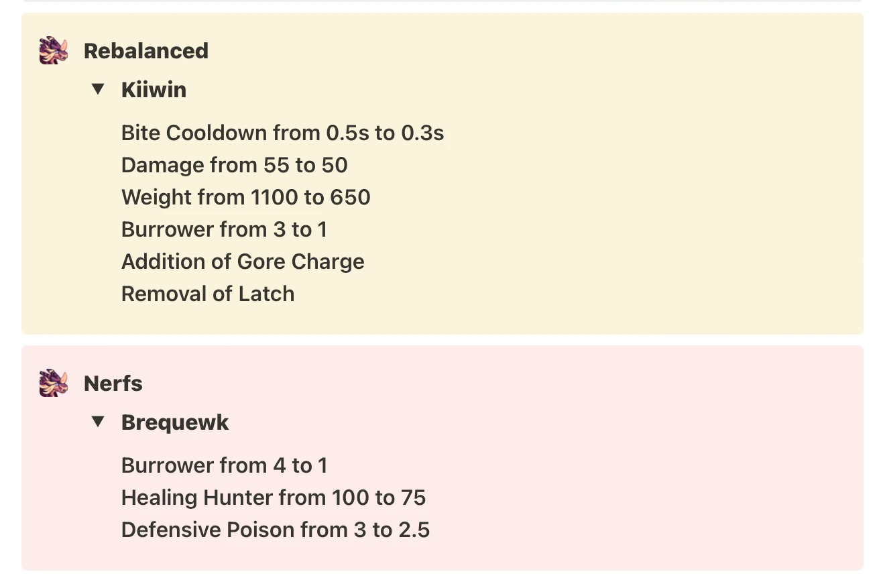Select the Rebalanced section heading
Viewport: 881px width, 588px height.
pos(145,50)
